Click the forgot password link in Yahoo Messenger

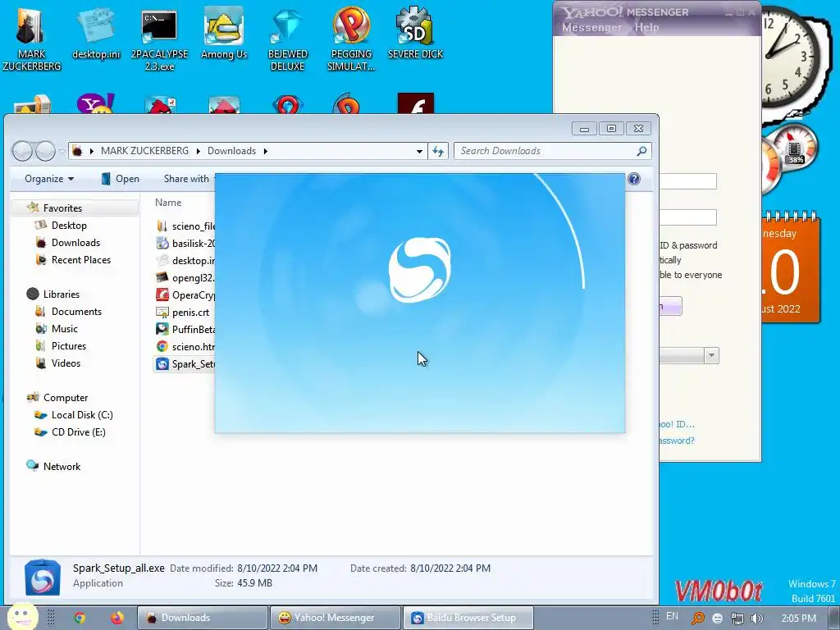pyautogui.click(x=677, y=441)
